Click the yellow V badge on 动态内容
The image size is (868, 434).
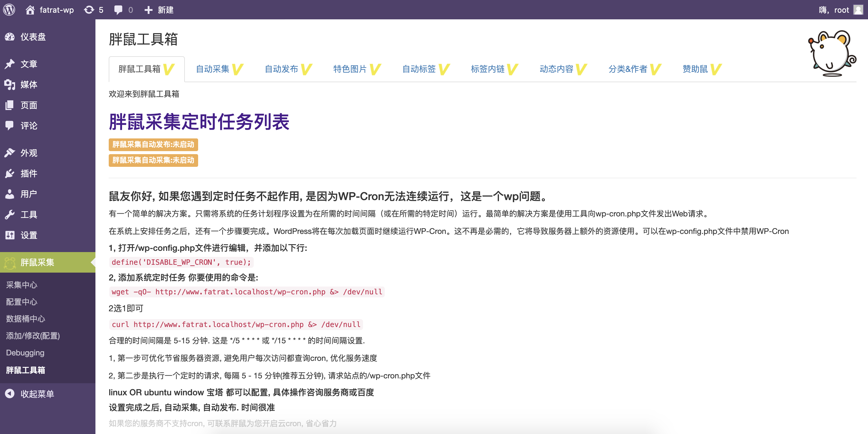(581, 69)
